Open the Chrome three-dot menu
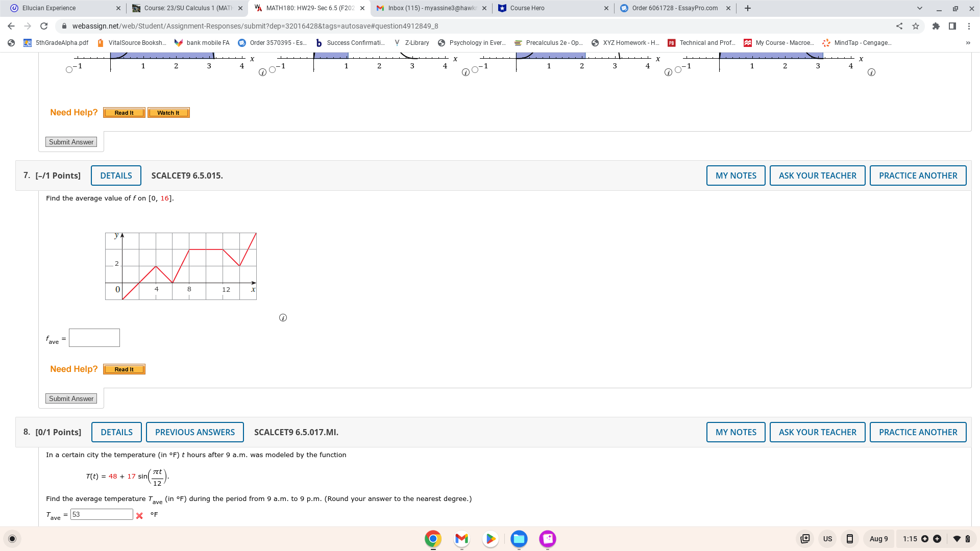 tap(969, 26)
